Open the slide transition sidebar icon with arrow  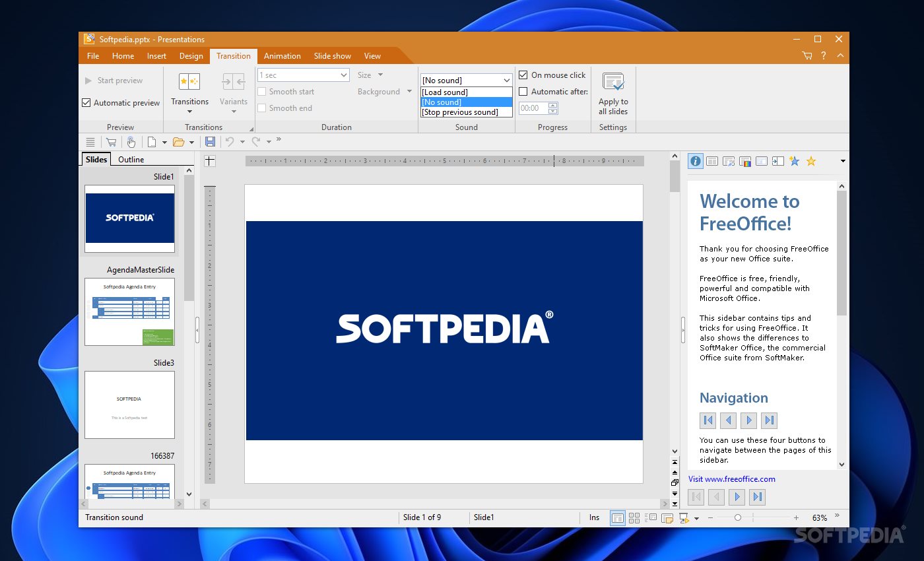(778, 161)
